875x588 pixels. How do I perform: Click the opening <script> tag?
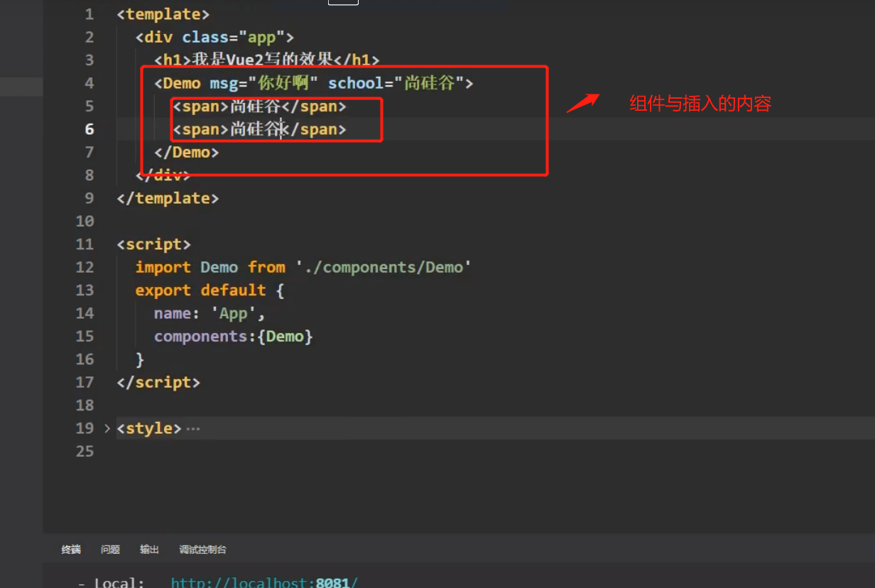[x=154, y=244]
